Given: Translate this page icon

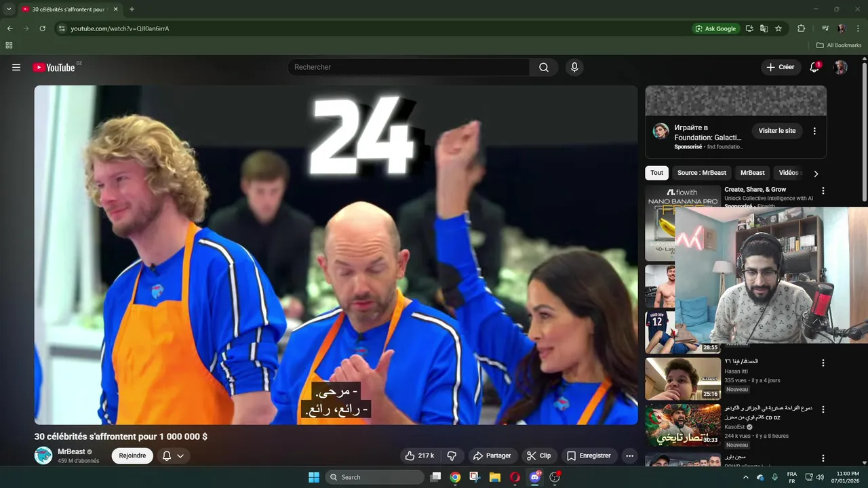Looking at the screenshot, I should click(x=764, y=28).
